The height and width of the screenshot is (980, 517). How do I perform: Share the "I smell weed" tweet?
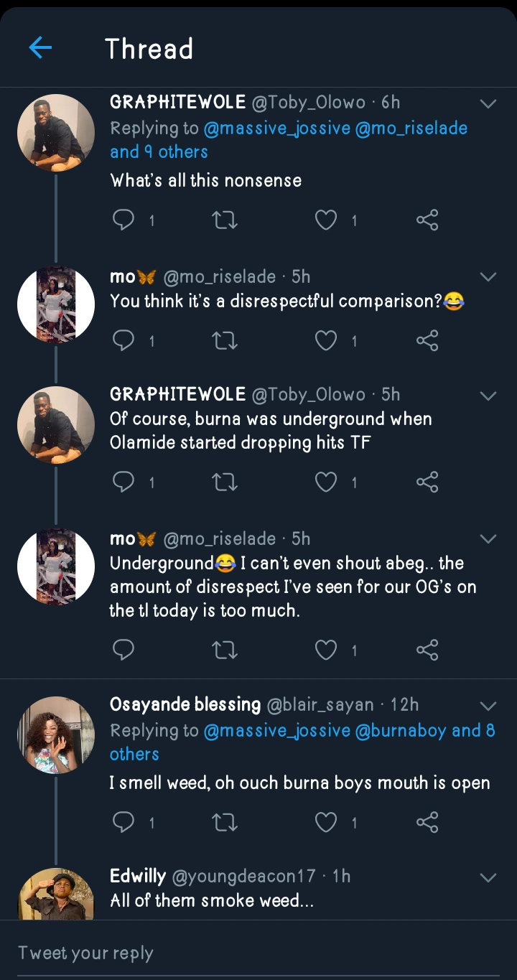[x=427, y=822]
